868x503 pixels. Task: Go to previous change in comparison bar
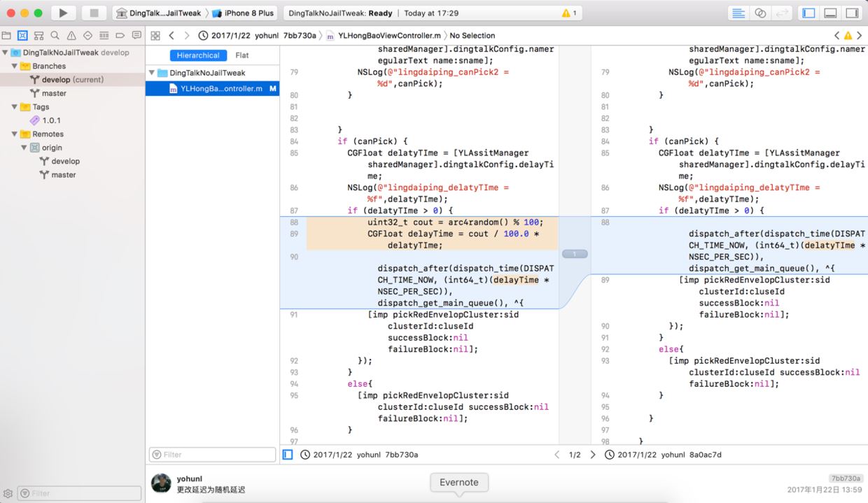click(557, 455)
